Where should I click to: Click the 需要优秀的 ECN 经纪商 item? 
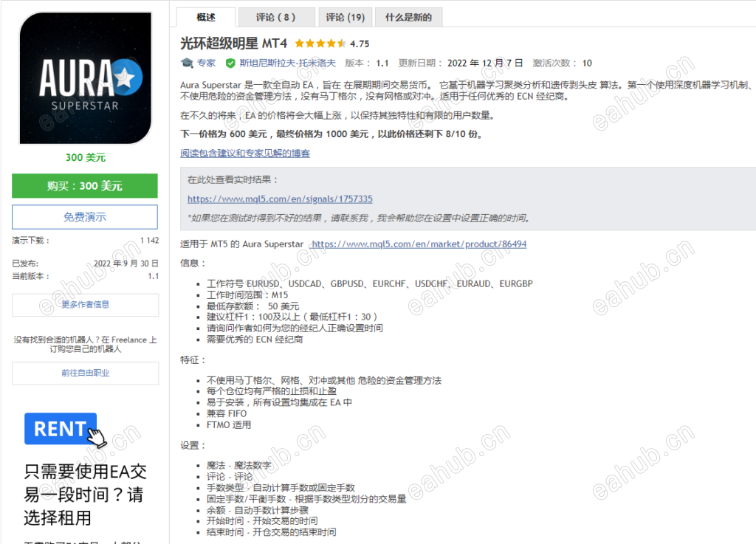click(x=255, y=340)
